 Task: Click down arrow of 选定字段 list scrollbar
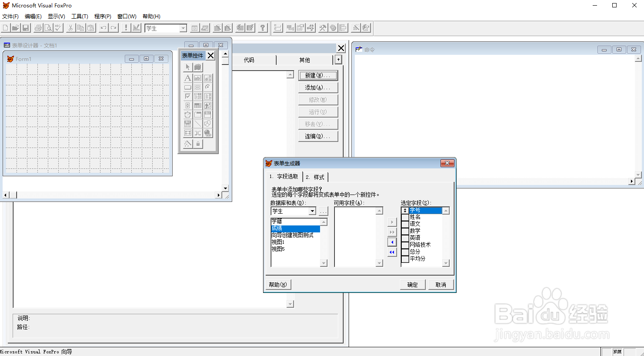[446, 263]
